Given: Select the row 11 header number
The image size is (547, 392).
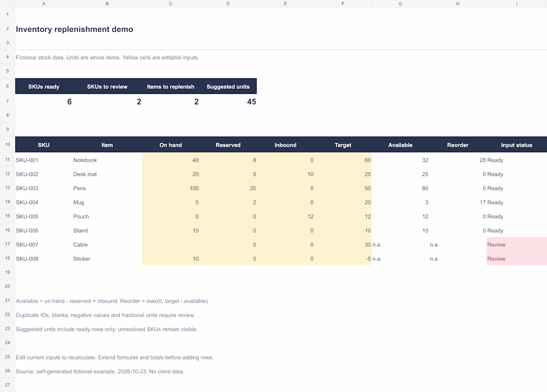Looking at the screenshot, I should [x=7, y=160].
